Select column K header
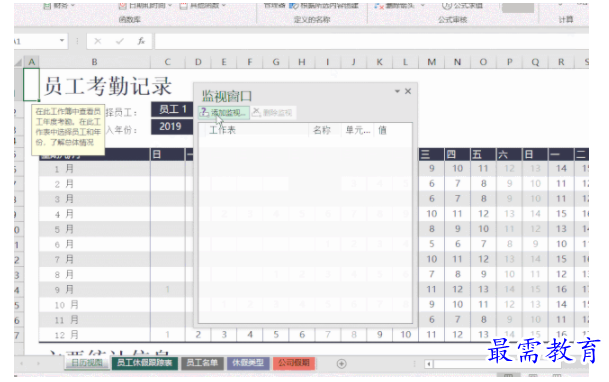609x382 pixels. (x=379, y=62)
